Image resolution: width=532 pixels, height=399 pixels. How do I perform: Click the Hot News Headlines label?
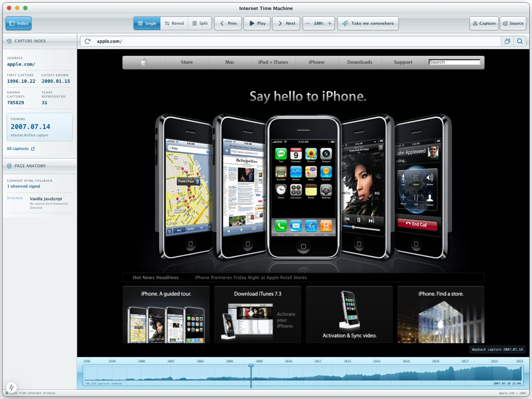(x=156, y=278)
